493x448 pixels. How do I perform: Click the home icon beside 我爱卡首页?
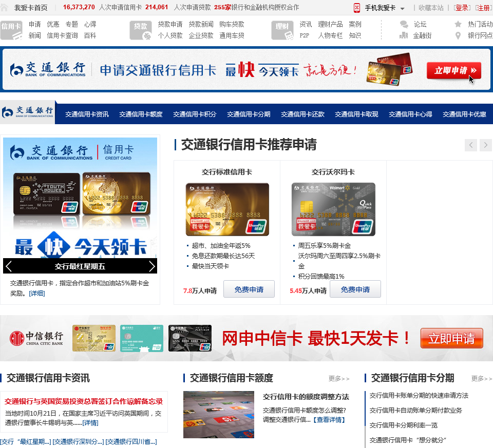pos(4,8)
